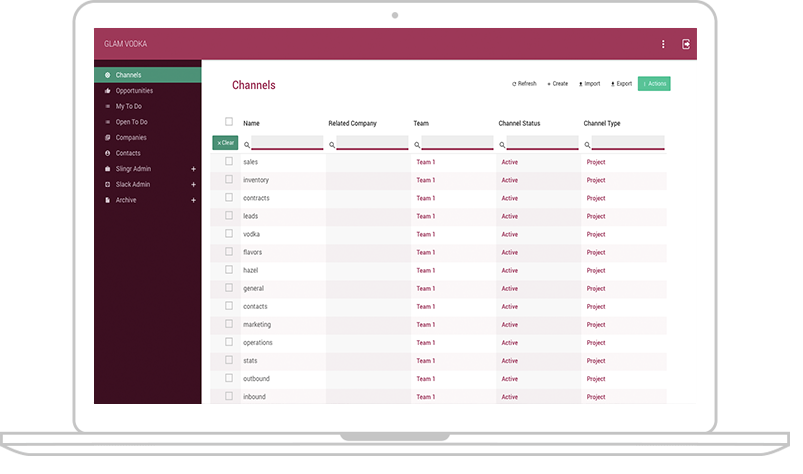This screenshot has width=803, height=474.
Task: Focus the Channel Type filter field
Action: (x=628, y=142)
